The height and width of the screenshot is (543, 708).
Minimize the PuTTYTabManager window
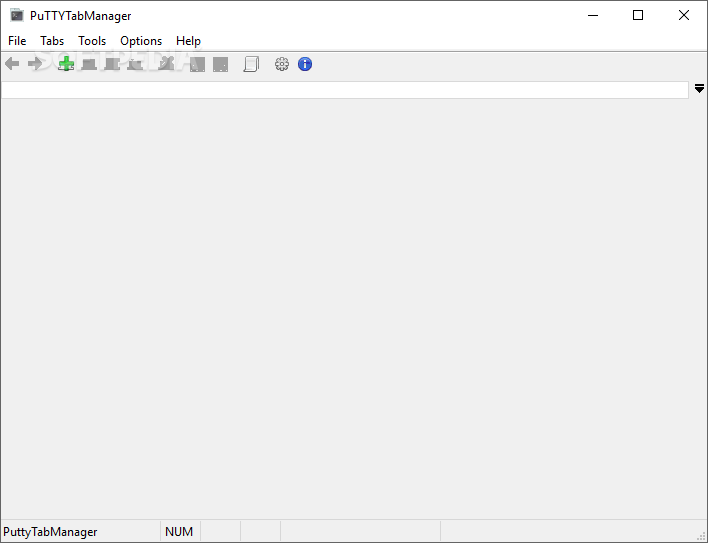point(593,15)
